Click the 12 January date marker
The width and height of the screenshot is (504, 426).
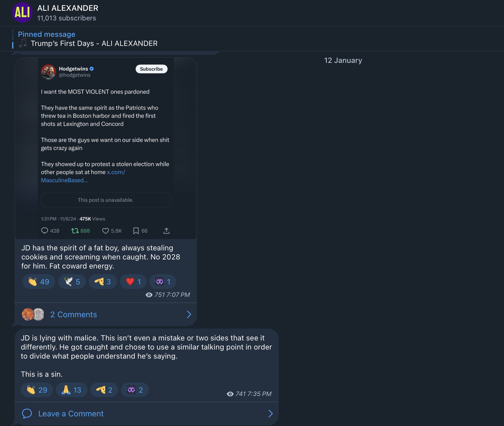(343, 60)
